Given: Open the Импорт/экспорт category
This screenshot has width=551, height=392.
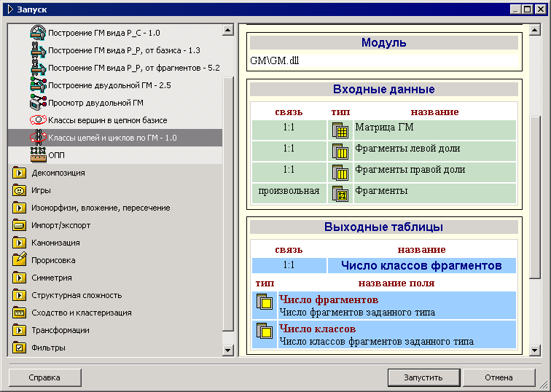Looking at the screenshot, I should (20, 225).
